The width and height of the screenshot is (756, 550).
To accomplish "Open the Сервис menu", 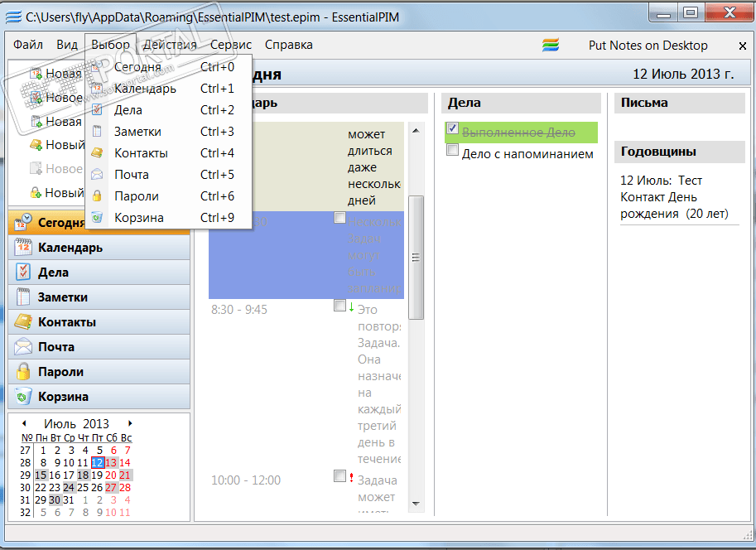I will [x=231, y=45].
